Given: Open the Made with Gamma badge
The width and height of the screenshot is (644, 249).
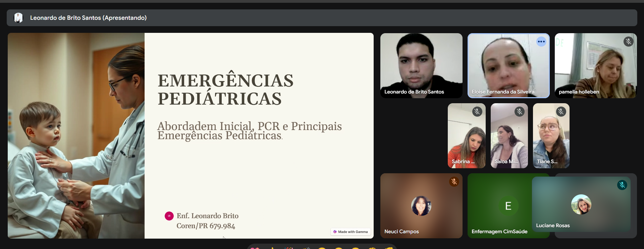Looking at the screenshot, I should pyautogui.click(x=351, y=232).
